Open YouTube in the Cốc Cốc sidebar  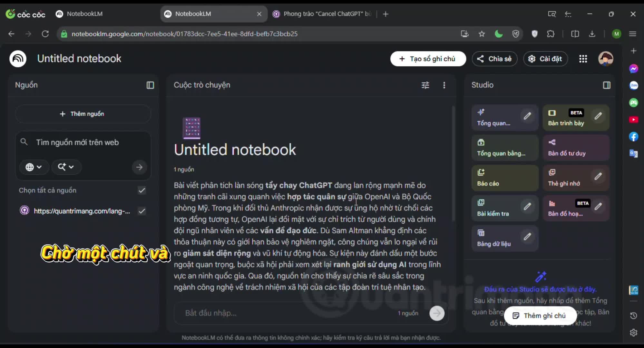click(634, 120)
